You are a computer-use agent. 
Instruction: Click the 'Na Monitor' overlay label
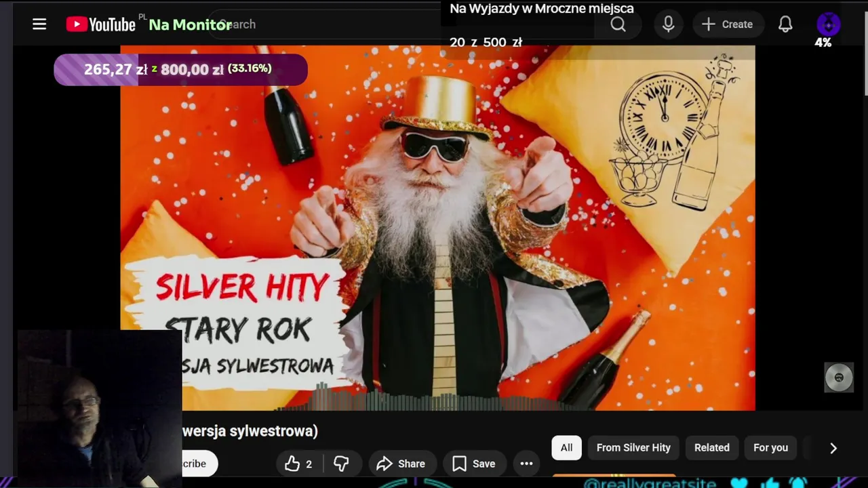tap(190, 24)
